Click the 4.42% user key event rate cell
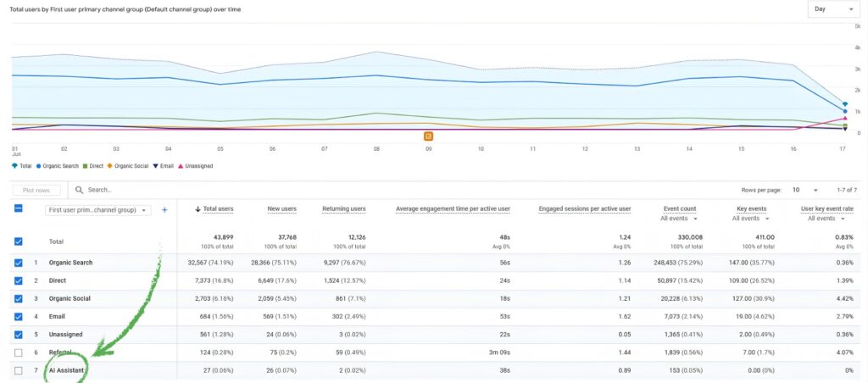Viewport: 868px width, 383px height. (x=845, y=298)
